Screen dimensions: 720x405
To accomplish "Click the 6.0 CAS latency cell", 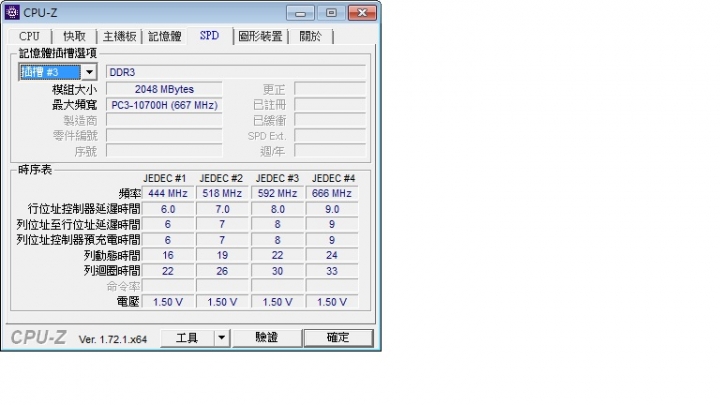I will 168,209.
